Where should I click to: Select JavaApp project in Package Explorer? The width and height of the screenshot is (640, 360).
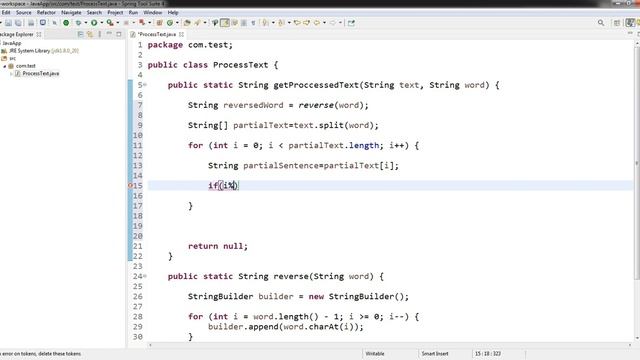click(11, 43)
